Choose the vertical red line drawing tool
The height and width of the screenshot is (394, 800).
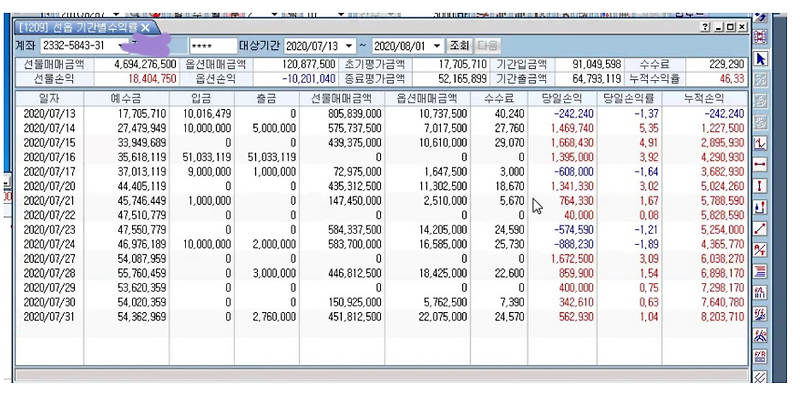761,186
